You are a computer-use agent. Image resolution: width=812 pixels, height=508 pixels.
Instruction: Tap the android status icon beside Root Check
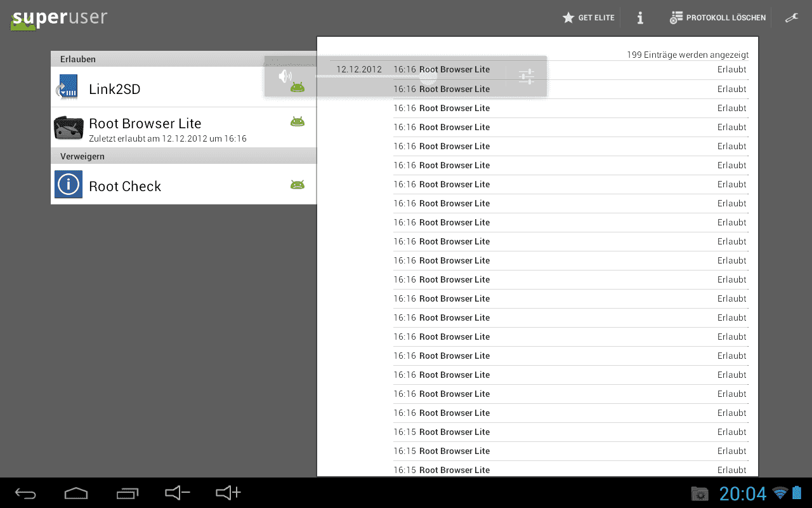click(x=298, y=185)
